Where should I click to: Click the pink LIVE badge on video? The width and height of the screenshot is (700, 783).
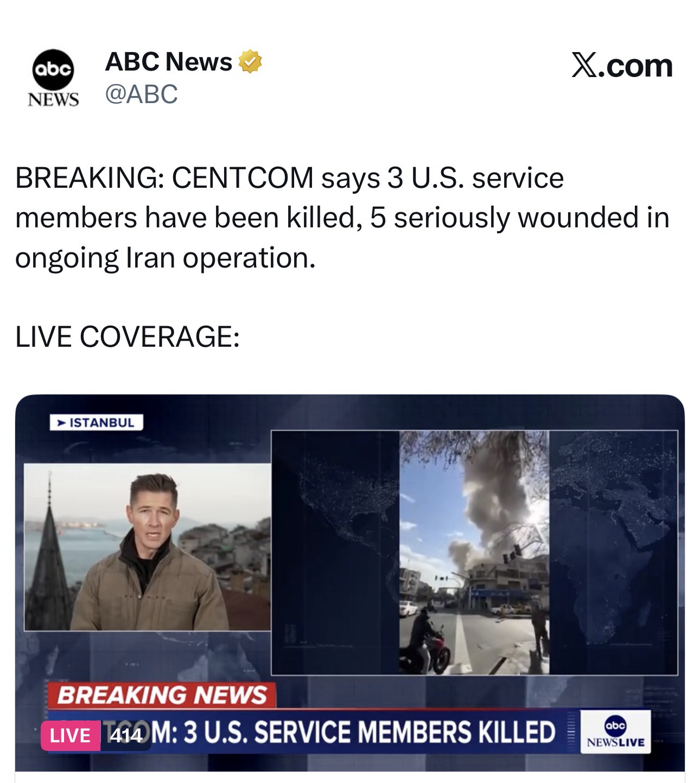(71, 735)
